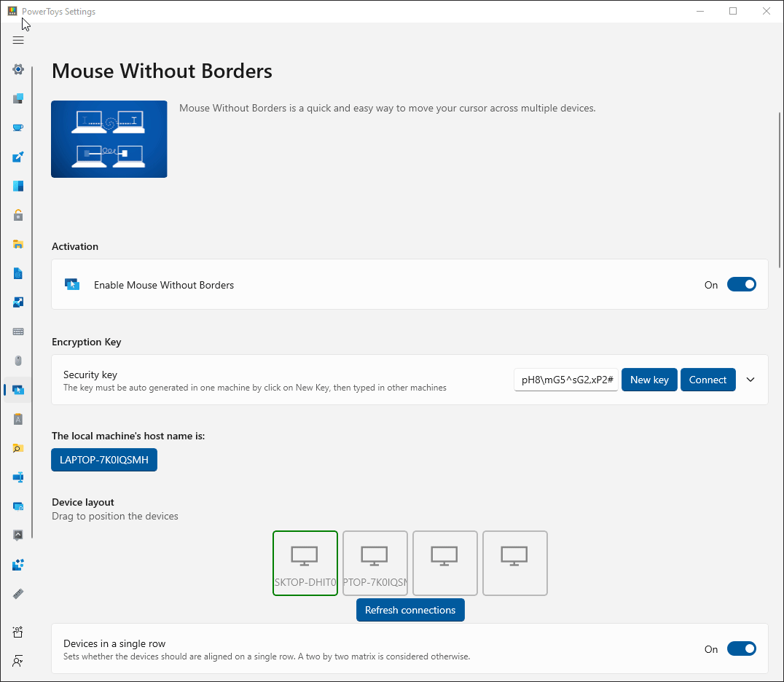Click Refresh connections
Image resolution: width=784 pixels, height=682 pixels.
[x=410, y=610]
